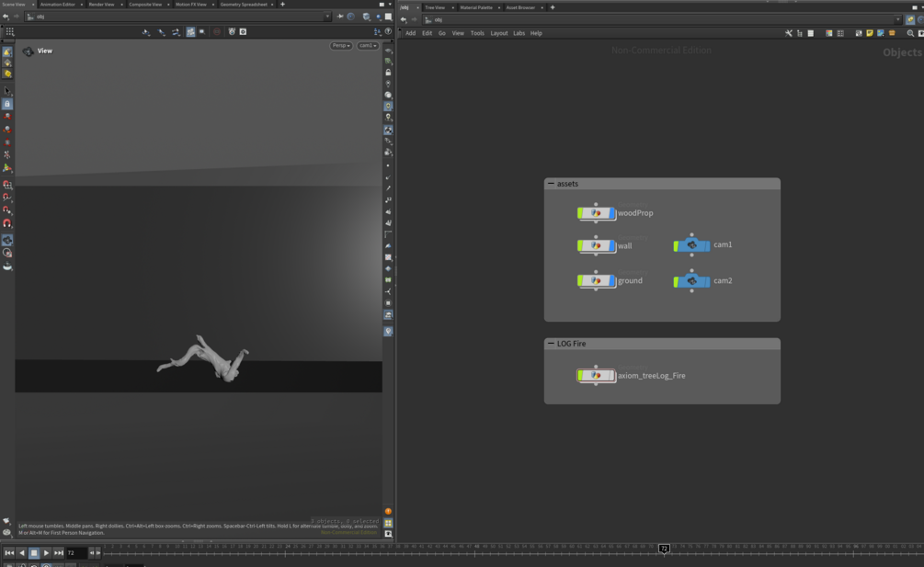The image size is (924, 567).
Task: Open the Go menu in network editor
Action: [x=442, y=33]
